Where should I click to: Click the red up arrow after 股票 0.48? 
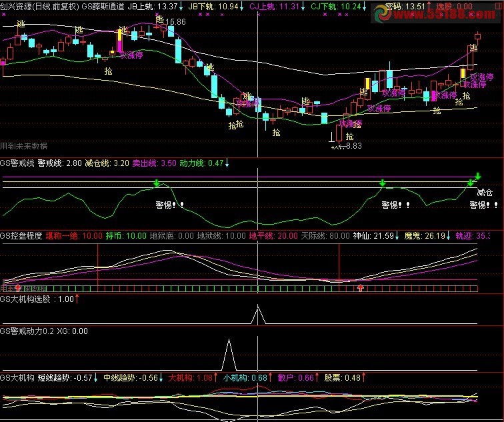pos(363,377)
